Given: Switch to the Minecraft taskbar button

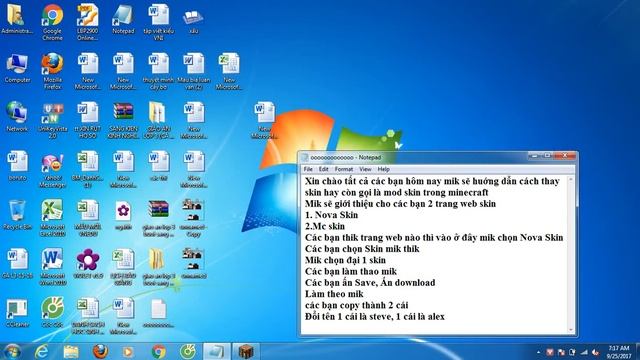Looking at the screenshot, I should click(x=246, y=351).
